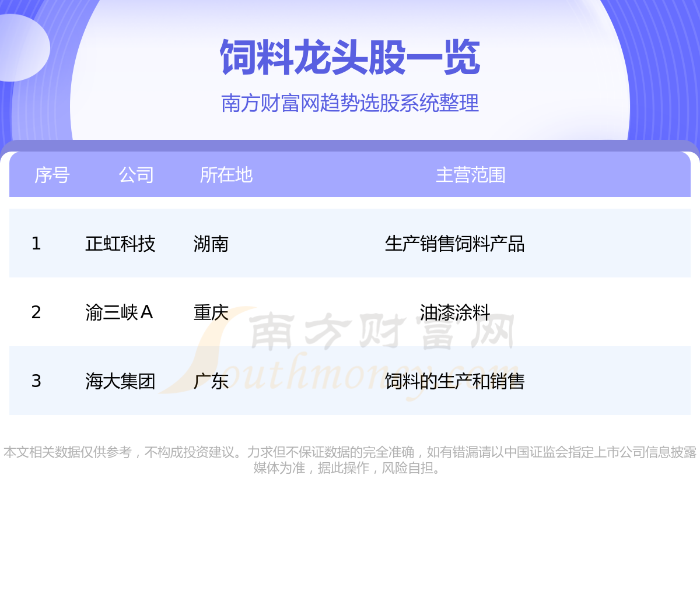Click the disclaimer text starting 本文相关数据仅供参考

[x=350, y=460]
